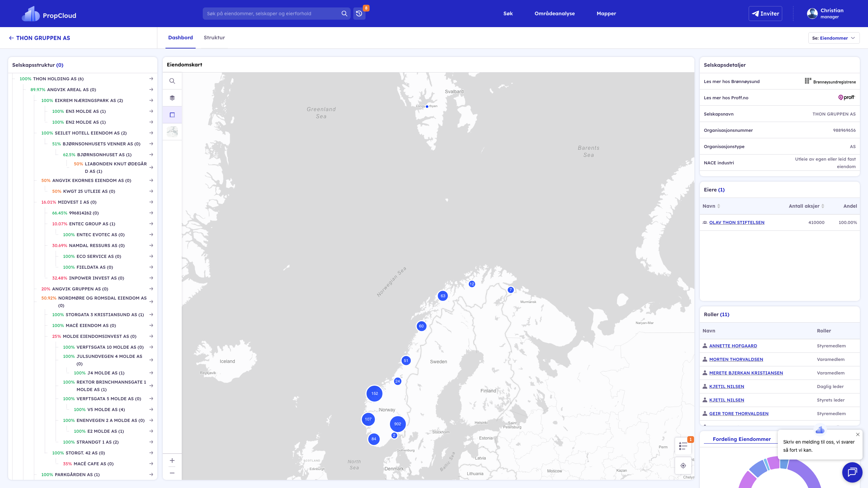Switch to the Struktur tab
Screen dimensions: 868x488
(214, 38)
